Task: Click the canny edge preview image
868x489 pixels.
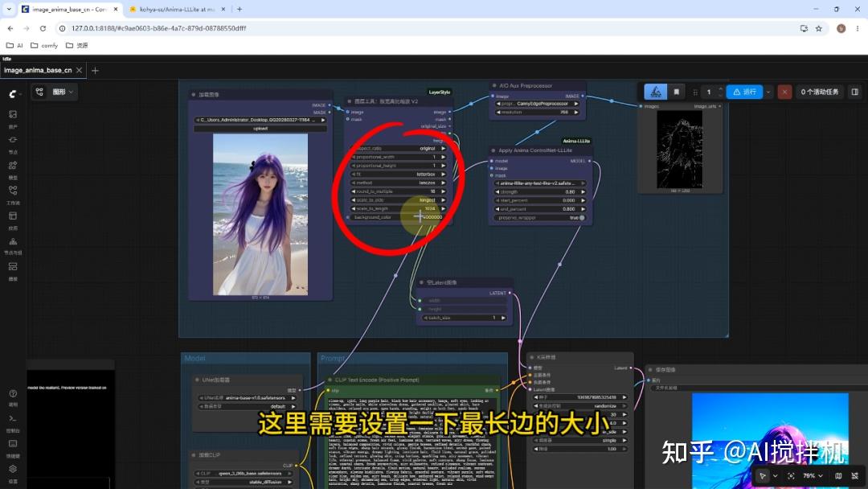Action: [680, 150]
